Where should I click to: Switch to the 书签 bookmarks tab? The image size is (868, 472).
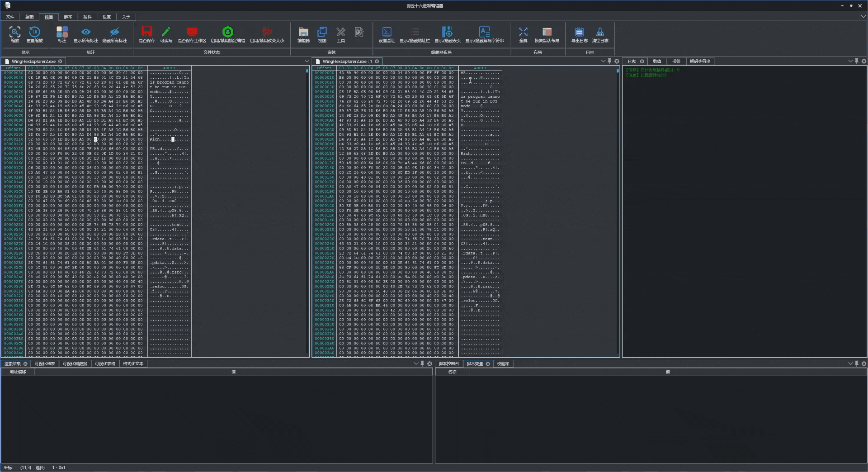pyautogui.click(x=676, y=61)
